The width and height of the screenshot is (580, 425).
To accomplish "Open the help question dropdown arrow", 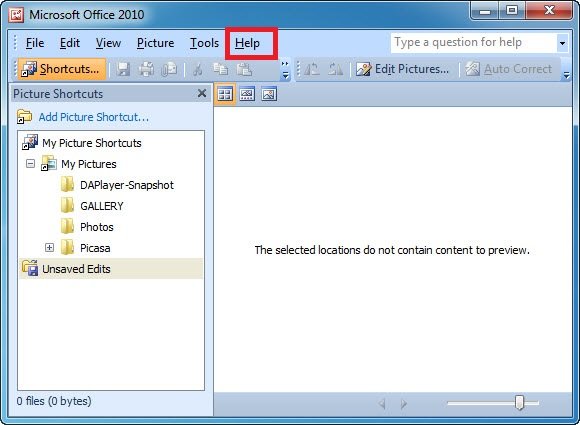I will tap(562, 43).
